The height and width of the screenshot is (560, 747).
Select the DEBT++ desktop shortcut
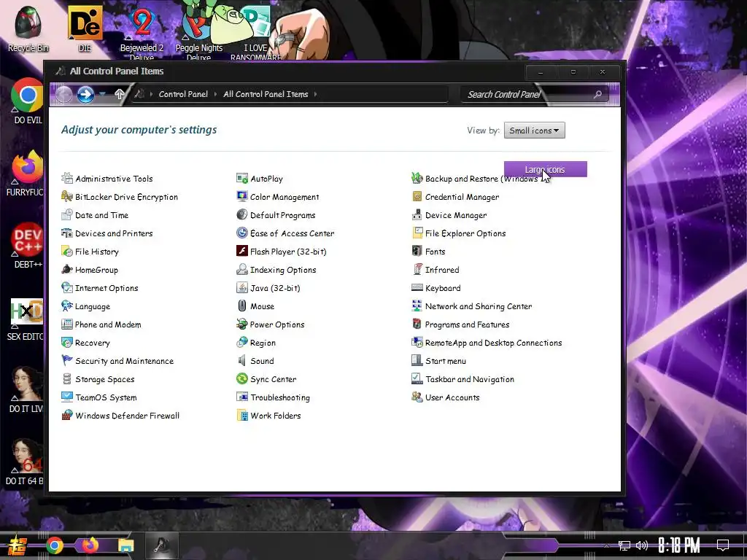point(28,246)
